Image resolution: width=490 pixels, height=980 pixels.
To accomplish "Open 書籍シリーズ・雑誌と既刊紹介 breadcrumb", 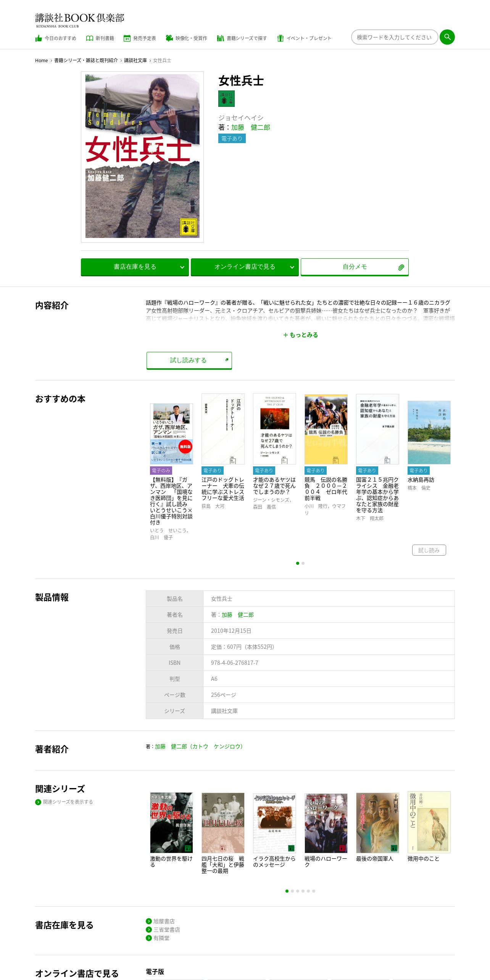I will (x=86, y=60).
